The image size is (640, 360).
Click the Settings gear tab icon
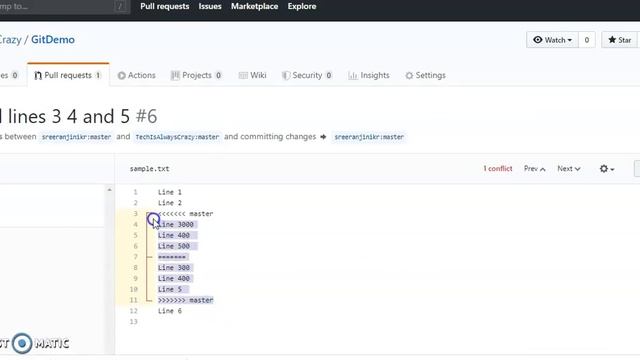click(409, 76)
